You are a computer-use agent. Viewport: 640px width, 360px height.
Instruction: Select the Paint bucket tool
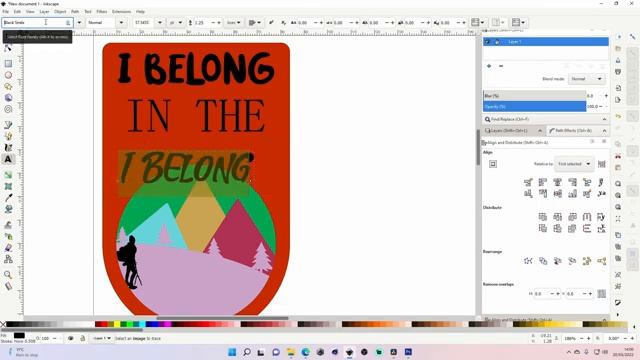[x=8, y=209]
